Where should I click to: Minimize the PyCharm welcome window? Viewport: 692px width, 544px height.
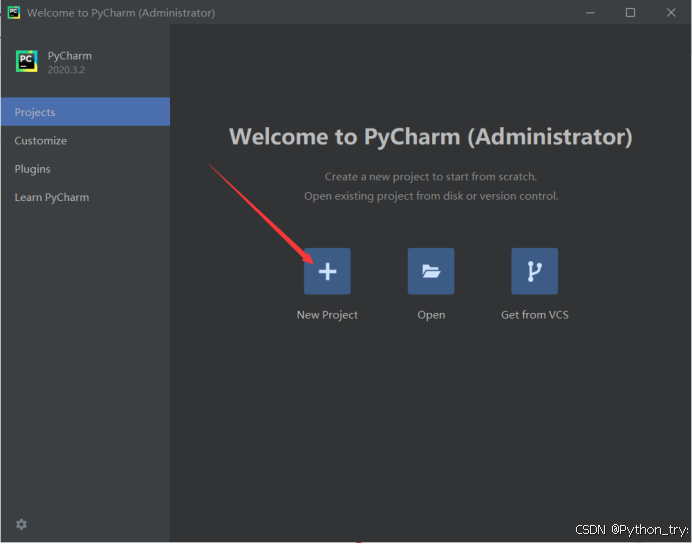590,13
